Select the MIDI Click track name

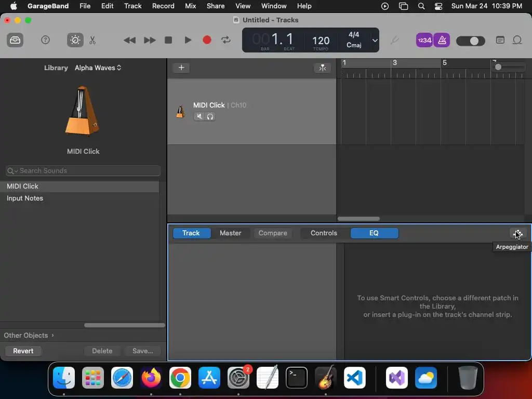tap(209, 105)
